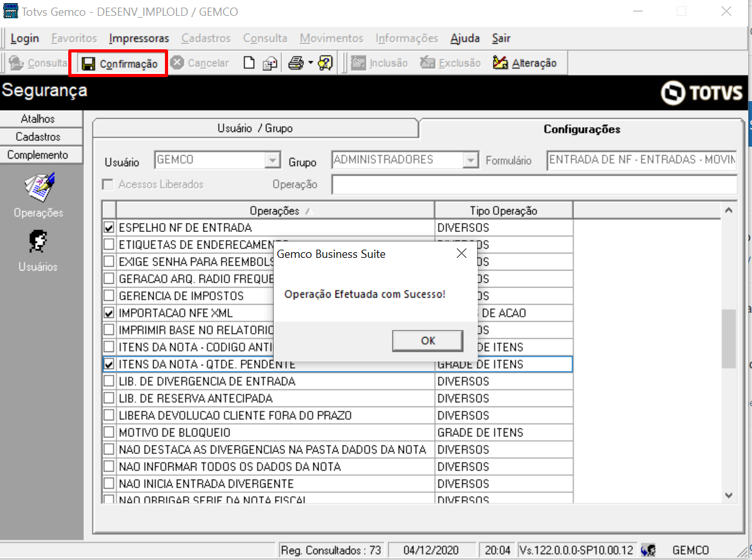Check LIB. DE RESERVA ANTECIPADA

[109, 398]
